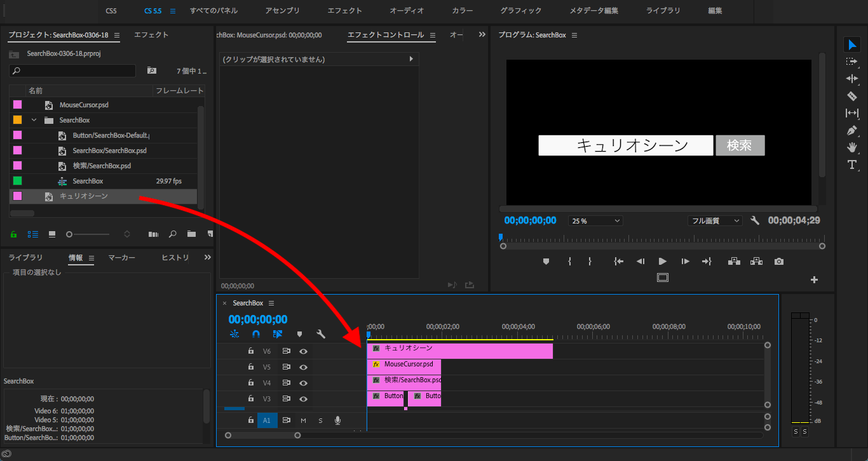Select the Pen tool

pos(851,130)
